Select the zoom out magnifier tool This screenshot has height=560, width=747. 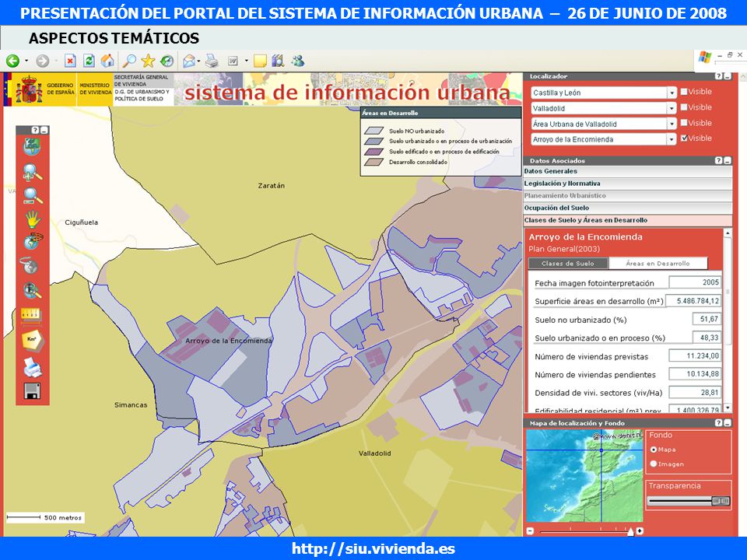pyautogui.click(x=33, y=196)
